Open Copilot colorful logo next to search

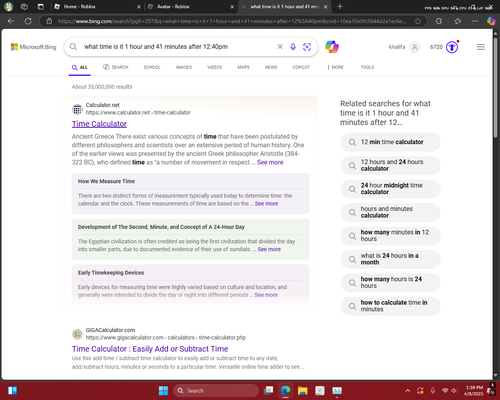[x=332, y=47]
